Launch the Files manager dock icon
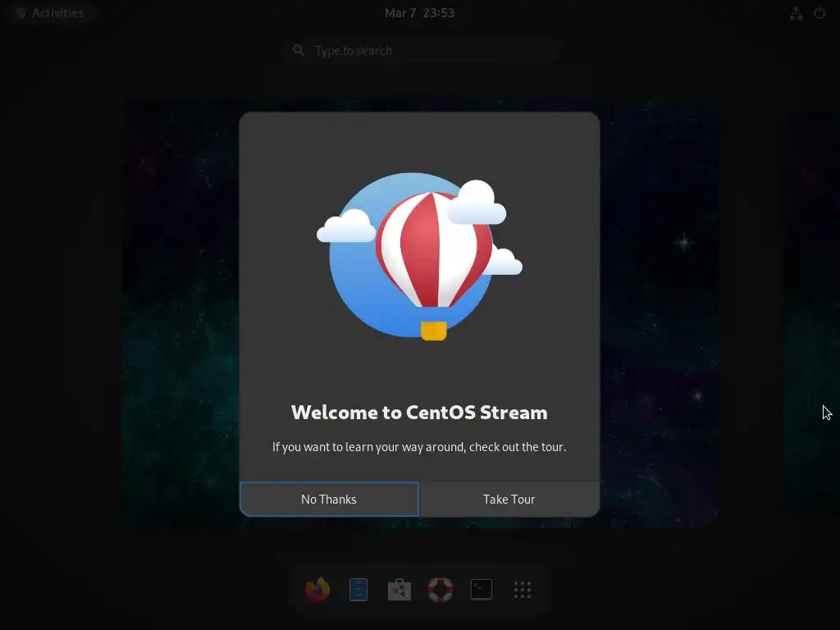Image resolution: width=840 pixels, height=630 pixels. coord(358,590)
